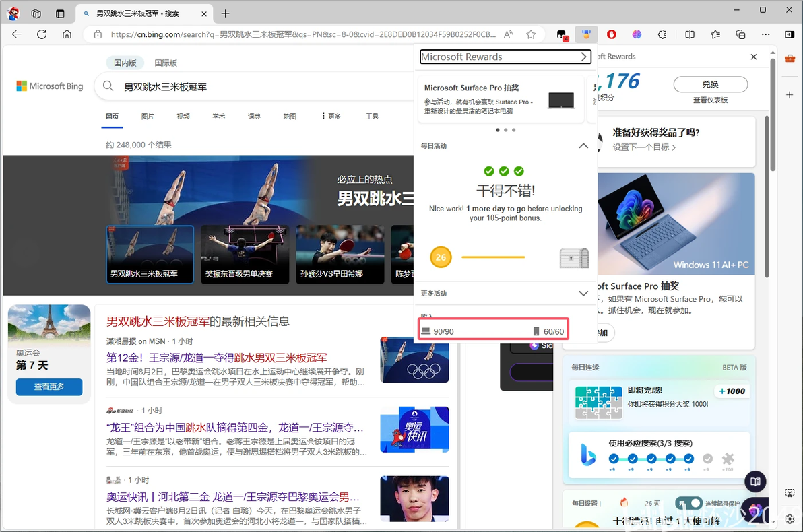Open the browser profile avatar
The width and height of the screenshot is (803, 532).
click(x=13, y=14)
